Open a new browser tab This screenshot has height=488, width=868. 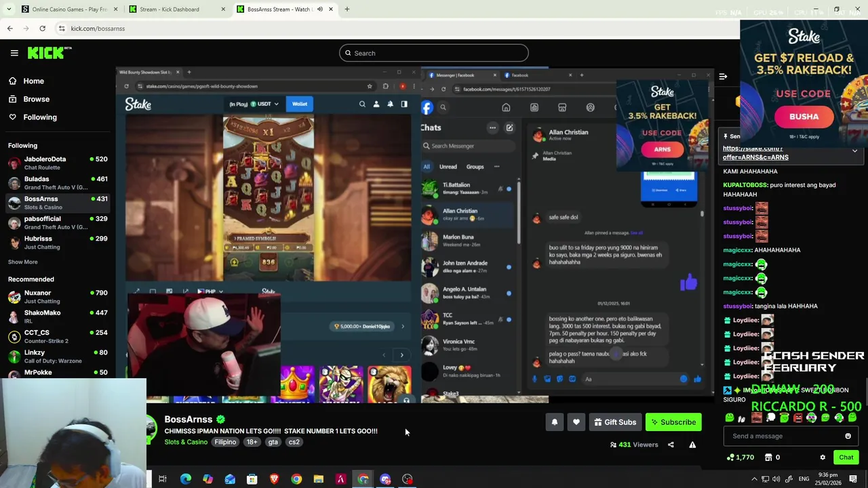(x=347, y=9)
